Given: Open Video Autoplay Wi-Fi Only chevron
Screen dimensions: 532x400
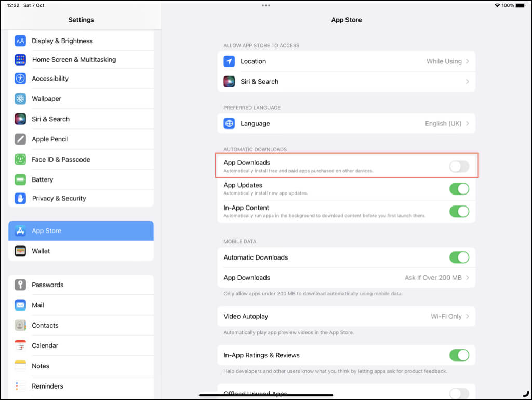Looking at the screenshot, I should [468, 316].
